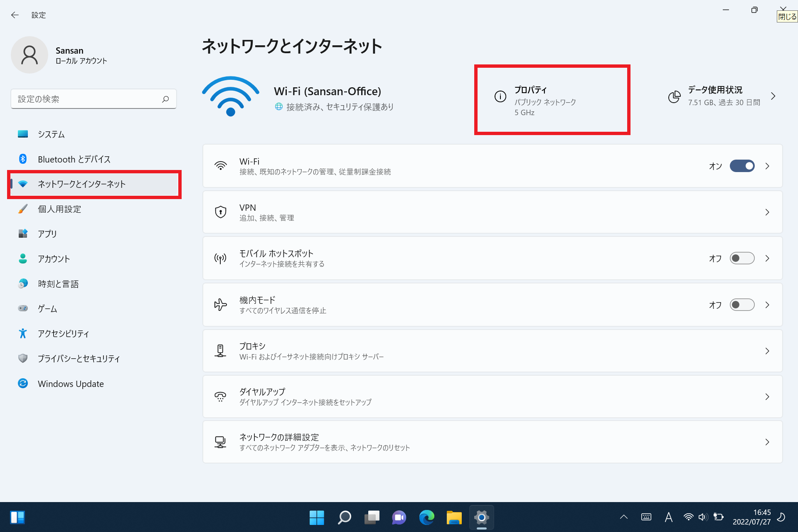The height and width of the screenshot is (532, 798).
Task: Open データ使用状況 via its chevron
Action: (773, 96)
